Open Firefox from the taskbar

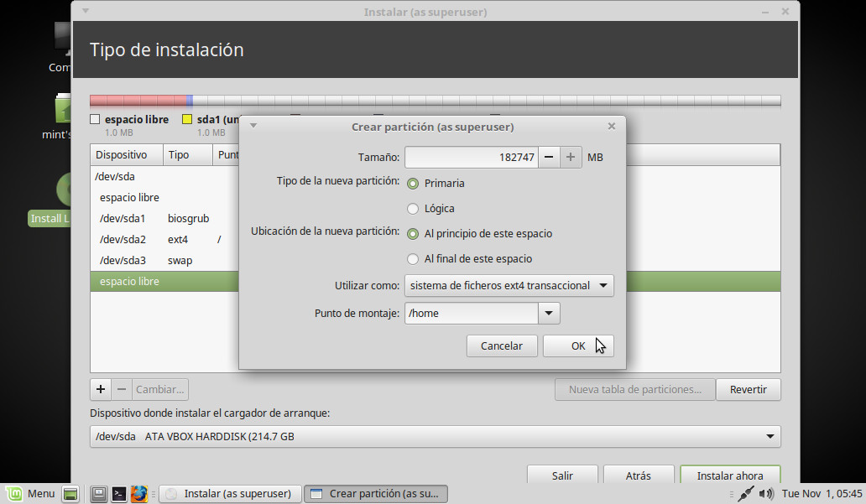click(138, 494)
